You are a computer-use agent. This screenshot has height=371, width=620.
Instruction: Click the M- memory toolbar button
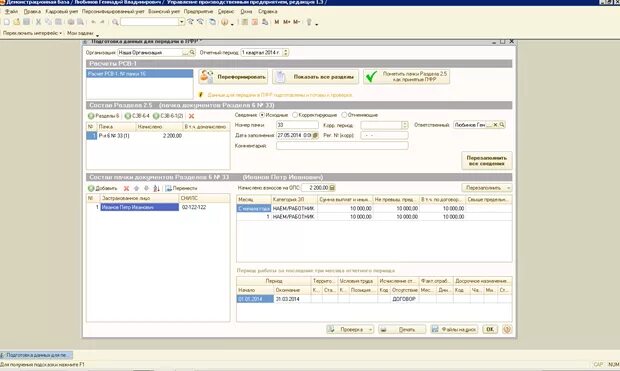296,22
